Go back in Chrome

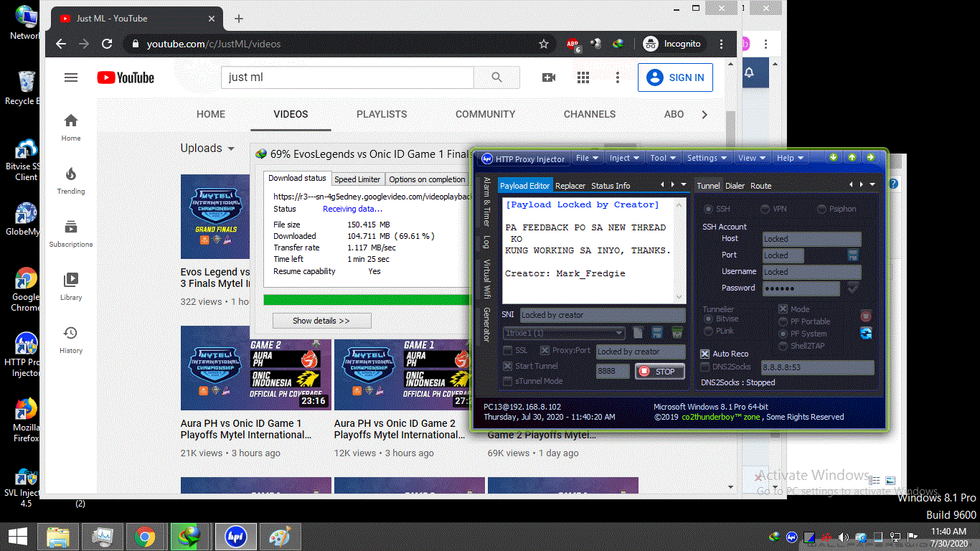tap(61, 44)
